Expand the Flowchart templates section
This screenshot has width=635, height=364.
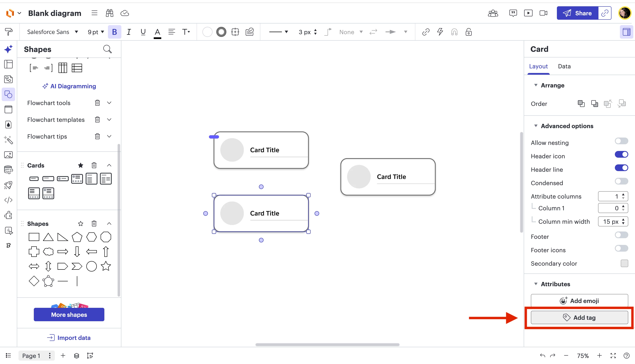coord(109,120)
